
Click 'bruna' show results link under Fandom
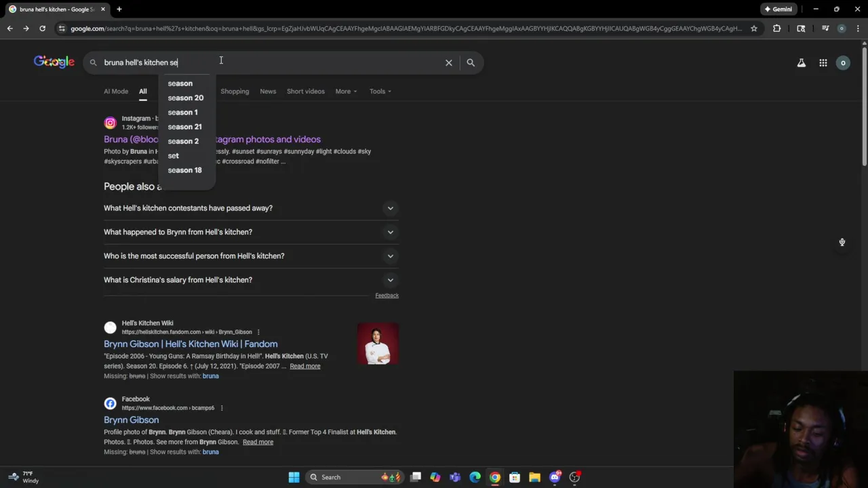[210, 376]
